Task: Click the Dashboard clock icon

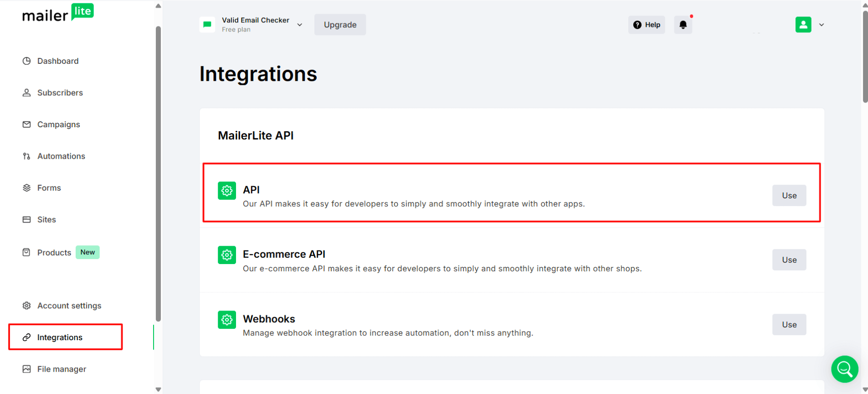Action: tap(26, 61)
